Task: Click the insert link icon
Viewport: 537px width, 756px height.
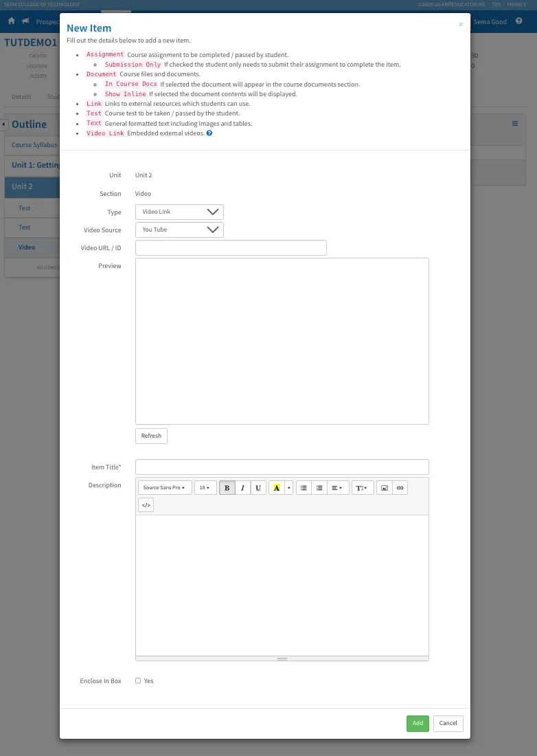Action: click(400, 488)
